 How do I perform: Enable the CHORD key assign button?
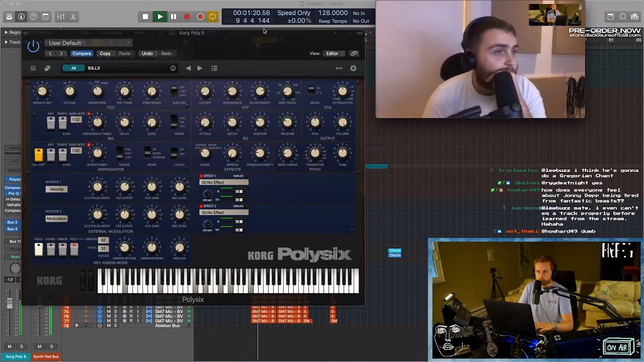click(51, 248)
